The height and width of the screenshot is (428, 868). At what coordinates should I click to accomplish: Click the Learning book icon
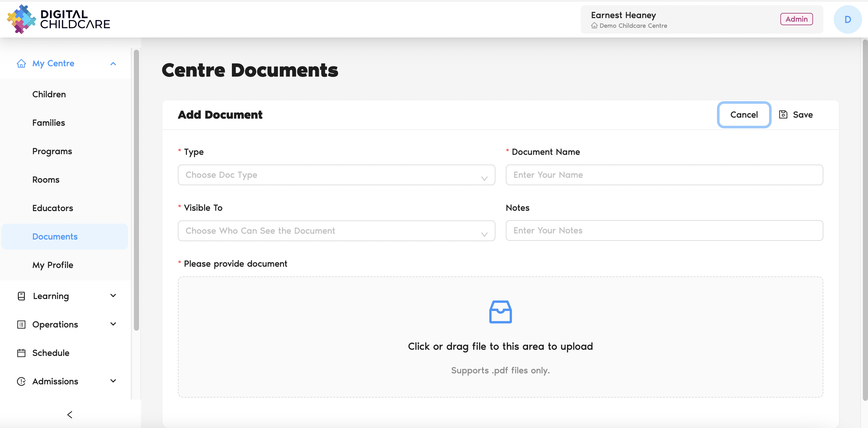pyautogui.click(x=21, y=296)
